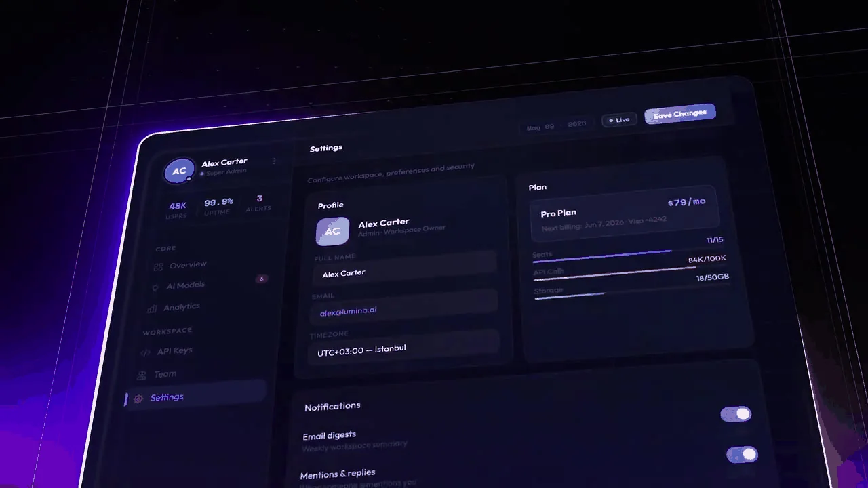Open the Timezone UTC+03:00 Istanbul selector

pos(403,348)
